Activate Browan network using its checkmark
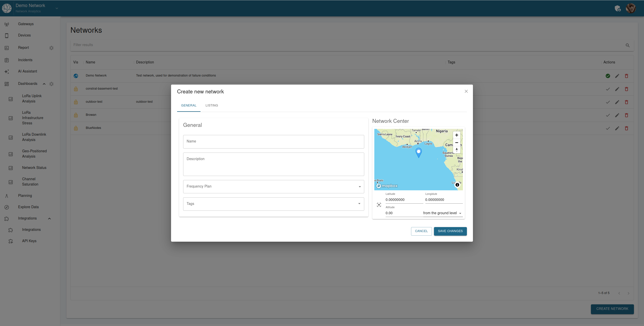Screen dimensions: 644x326 pos(608,115)
